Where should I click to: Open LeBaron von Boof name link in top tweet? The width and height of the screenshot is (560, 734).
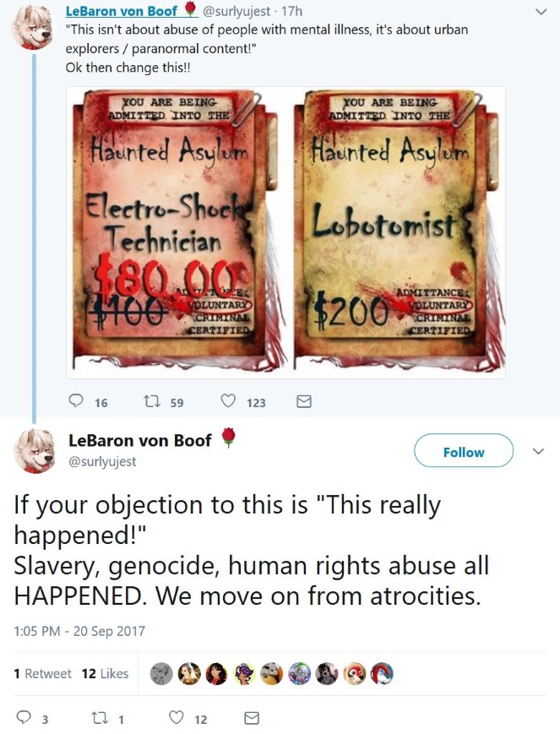tap(122, 11)
